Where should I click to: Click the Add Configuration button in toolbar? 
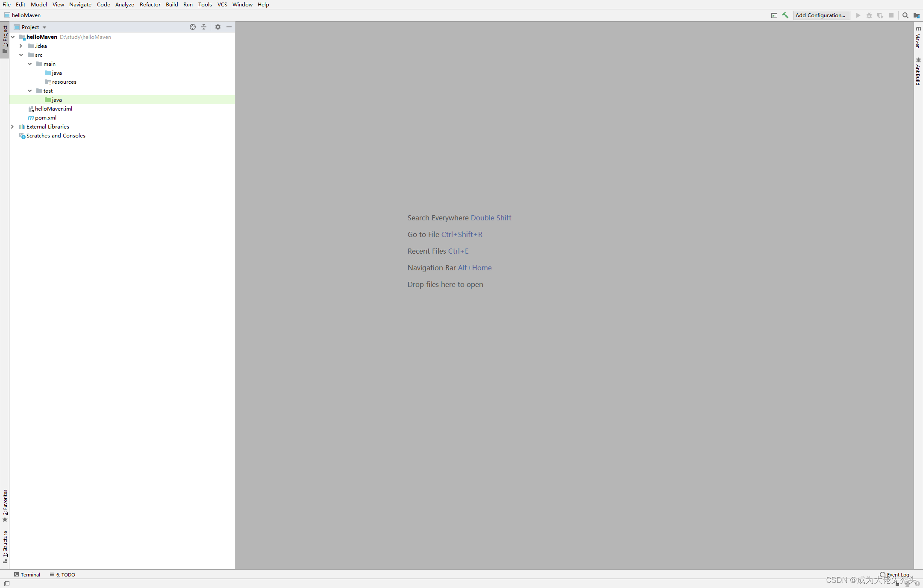[x=820, y=15]
